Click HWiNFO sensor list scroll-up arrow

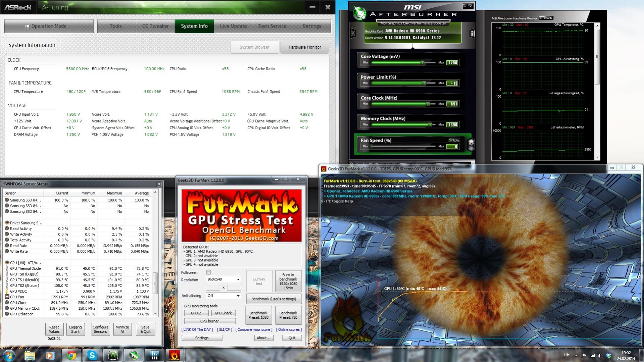click(x=155, y=192)
